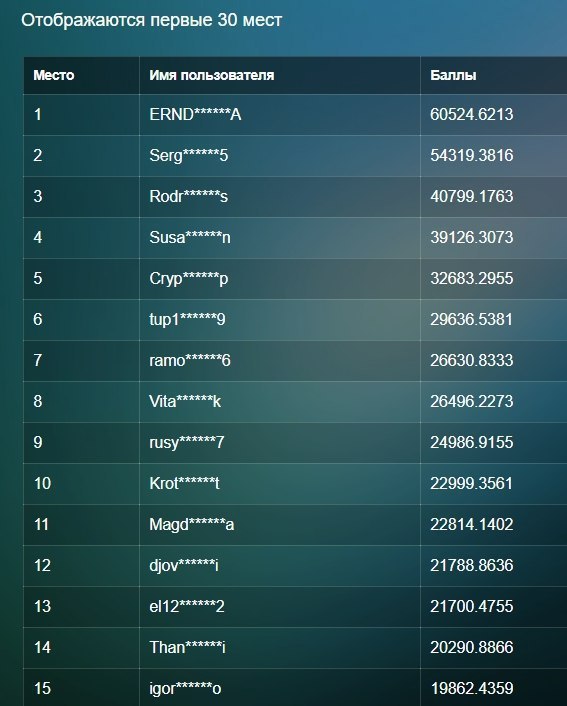Click place number 9 in Место column
The width and height of the screenshot is (567, 706).
(38, 442)
